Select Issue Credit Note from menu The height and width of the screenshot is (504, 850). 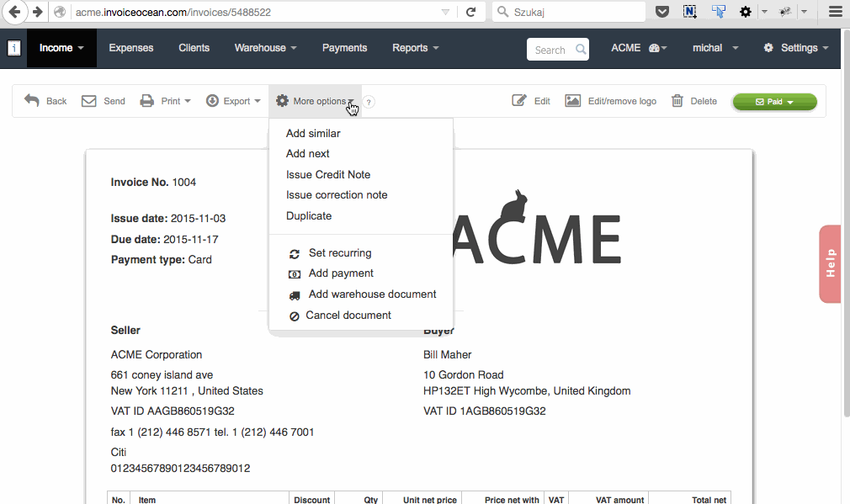tap(328, 175)
